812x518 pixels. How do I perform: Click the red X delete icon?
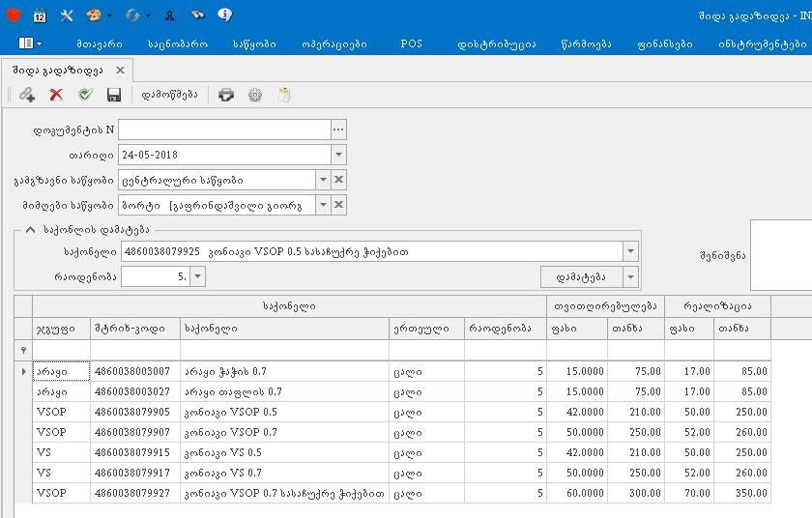(56, 95)
